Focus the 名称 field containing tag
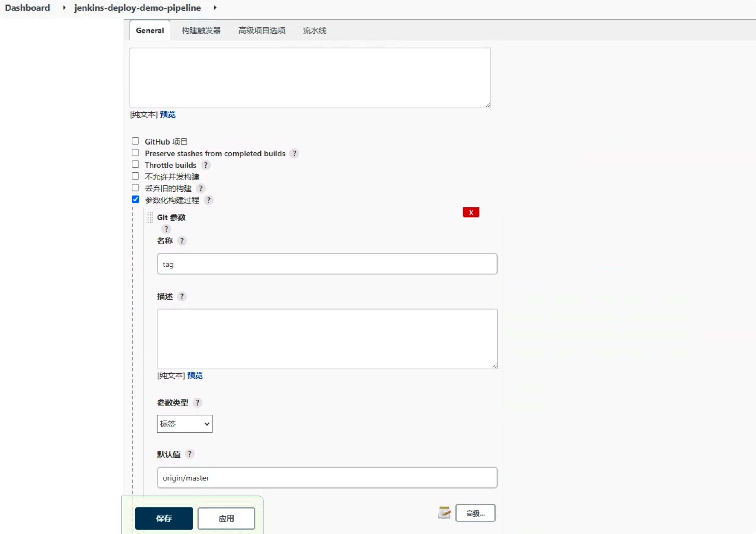 (x=327, y=264)
